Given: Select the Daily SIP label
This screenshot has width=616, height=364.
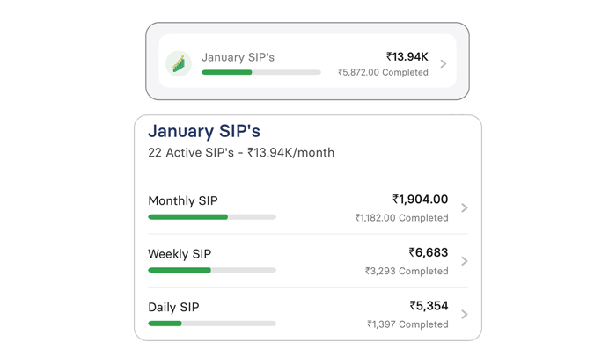Looking at the screenshot, I should (x=174, y=308).
